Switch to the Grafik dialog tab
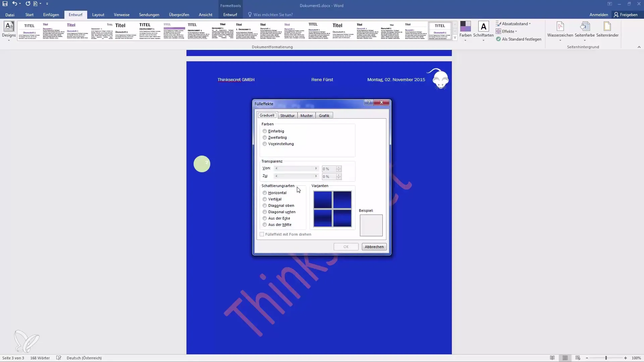The width and height of the screenshot is (644, 362). click(x=324, y=116)
